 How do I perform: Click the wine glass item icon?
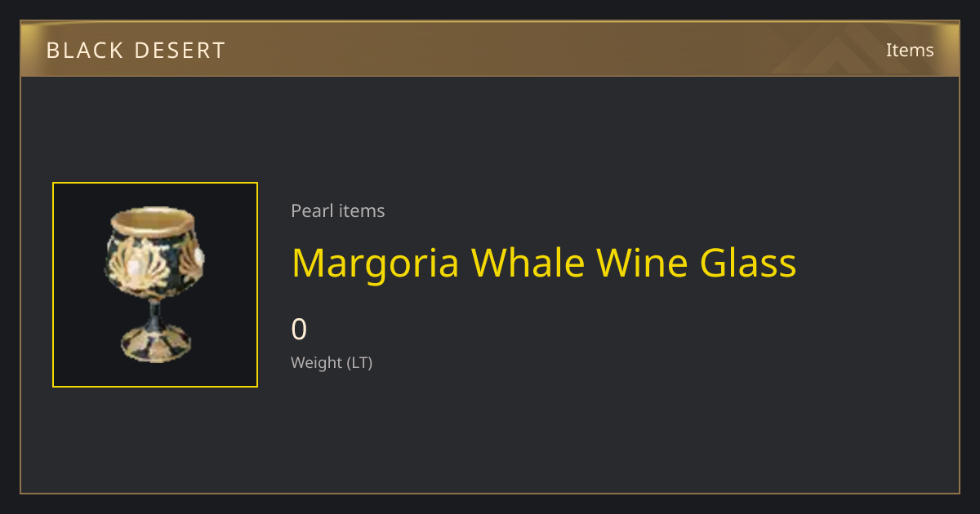coord(155,285)
